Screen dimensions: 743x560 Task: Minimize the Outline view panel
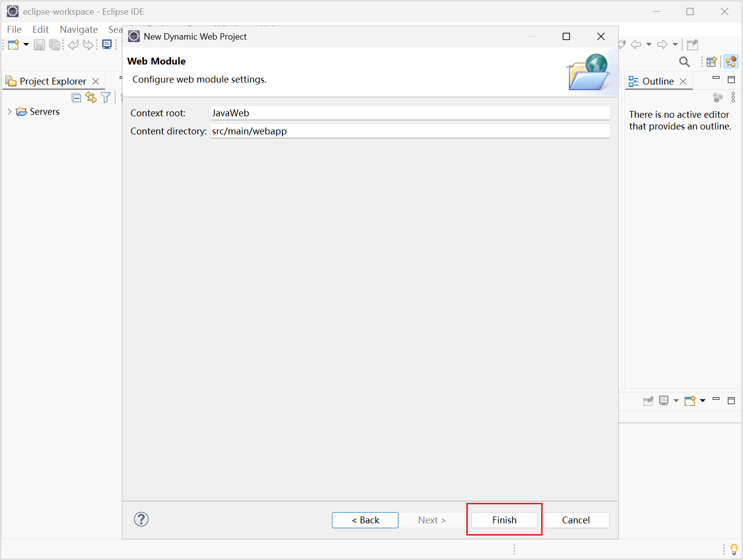point(716,78)
